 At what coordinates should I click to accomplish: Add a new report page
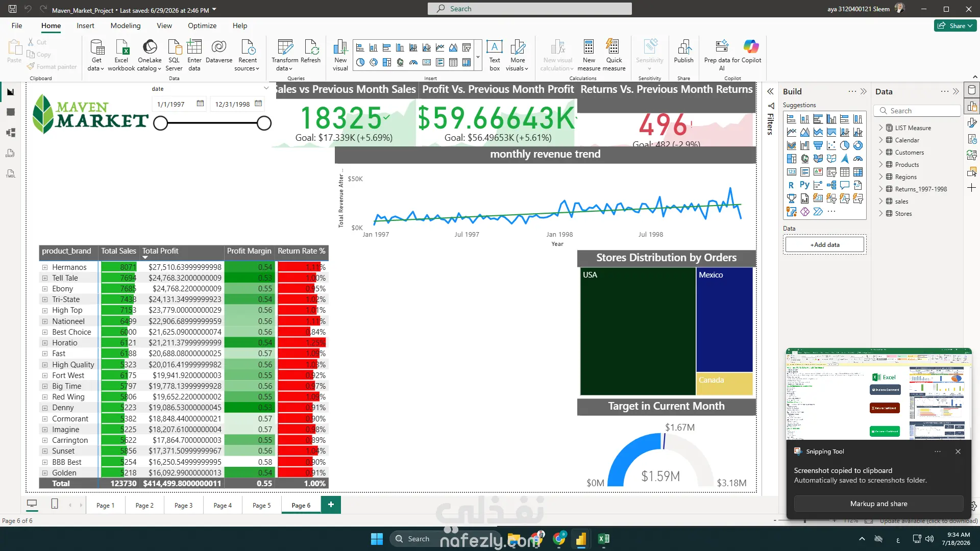coord(331,505)
